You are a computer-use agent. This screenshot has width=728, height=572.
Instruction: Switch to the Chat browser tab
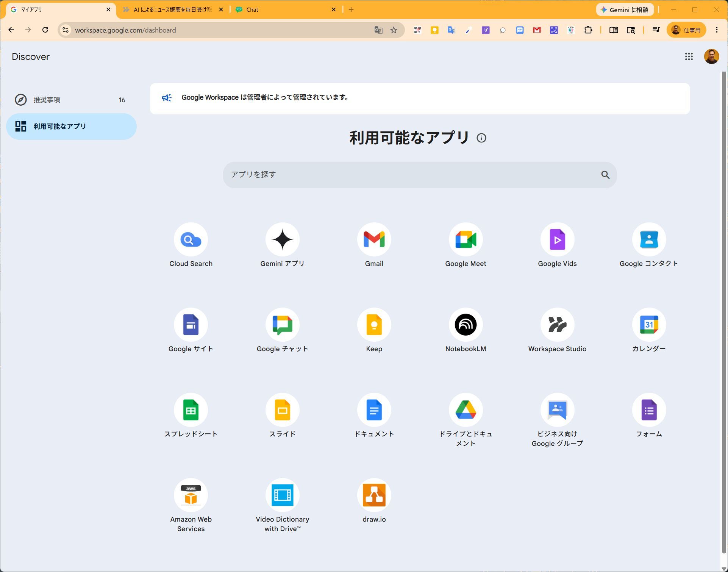coord(286,10)
